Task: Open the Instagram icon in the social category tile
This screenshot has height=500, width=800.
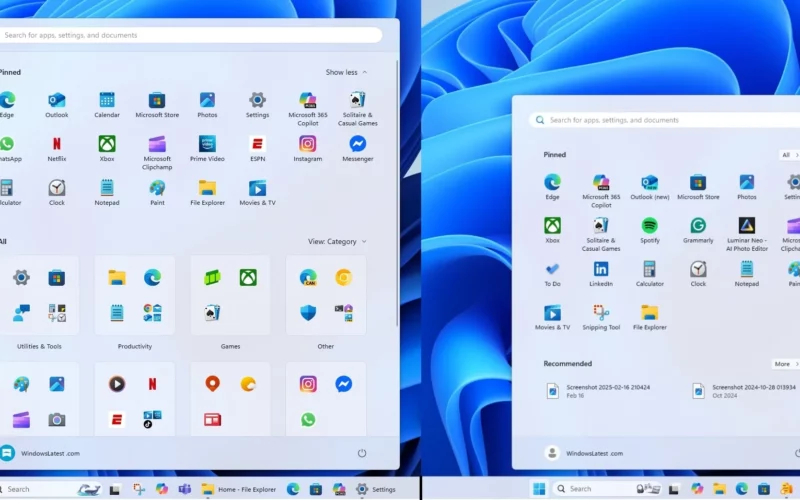Action: pyautogui.click(x=308, y=384)
